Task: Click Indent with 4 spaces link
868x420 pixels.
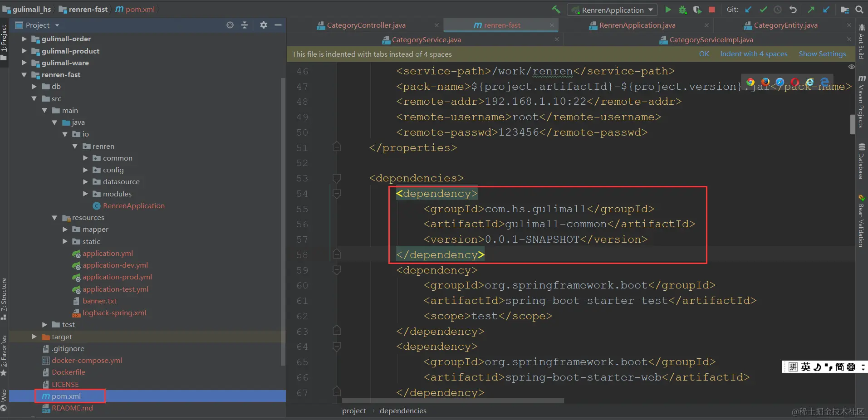Action: click(x=754, y=54)
